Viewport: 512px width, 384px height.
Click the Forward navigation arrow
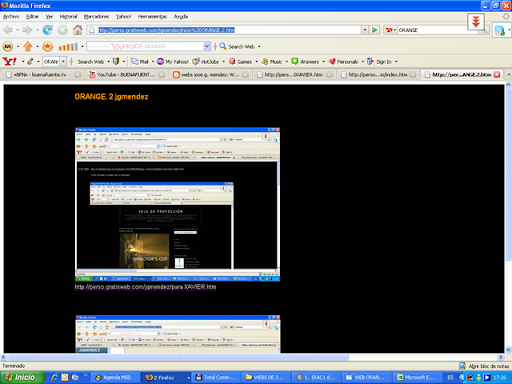coord(27,30)
